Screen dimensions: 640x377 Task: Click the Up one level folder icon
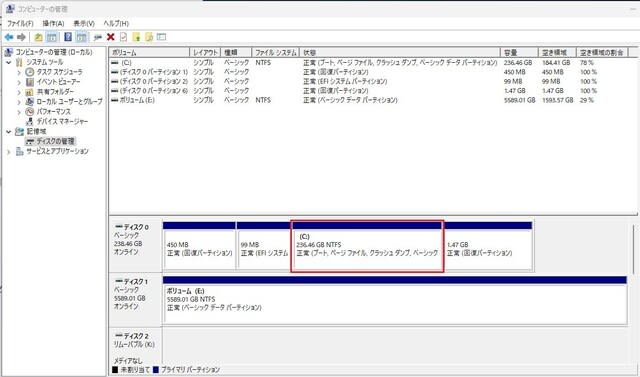pos(38,37)
